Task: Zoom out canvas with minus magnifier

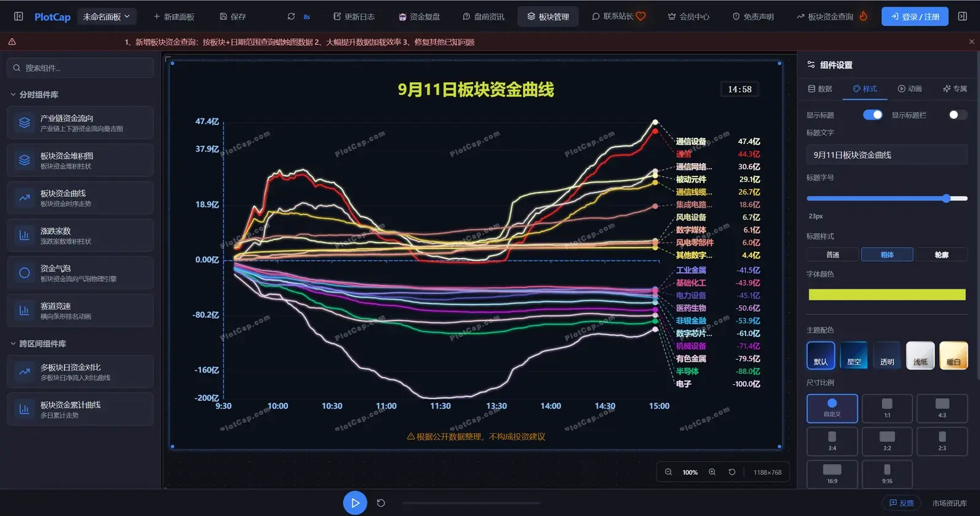Action: coord(668,472)
